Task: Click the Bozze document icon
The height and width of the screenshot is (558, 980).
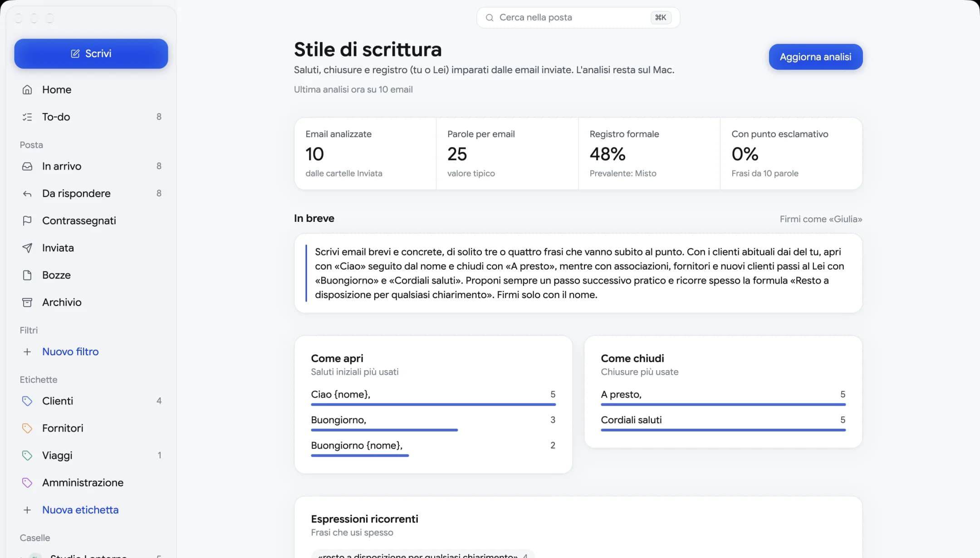Action: coord(27,275)
